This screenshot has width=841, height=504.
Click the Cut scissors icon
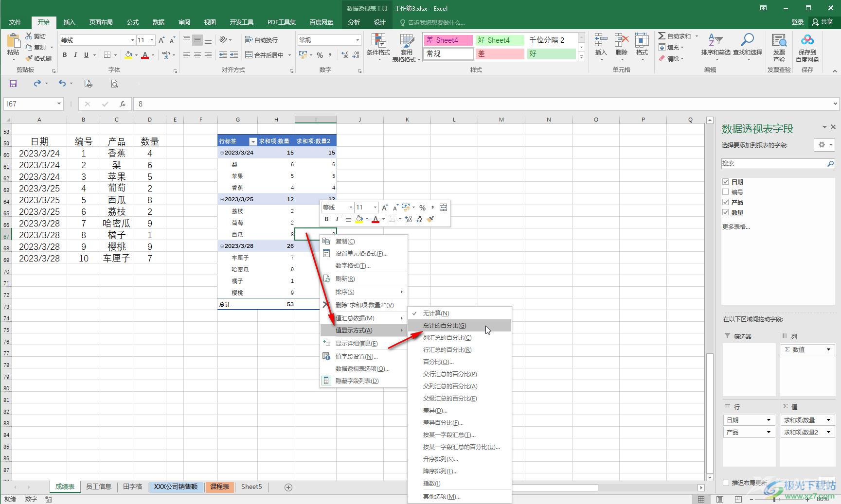click(29, 36)
